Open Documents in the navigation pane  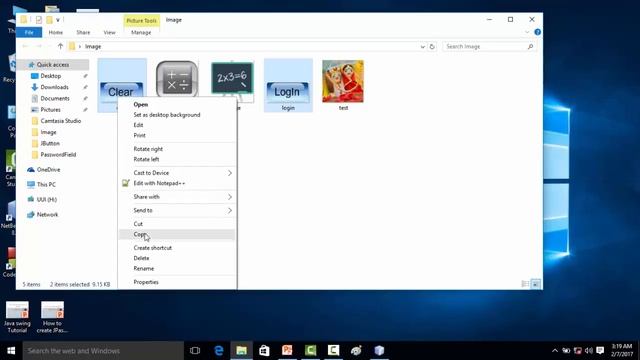pos(55,98)
